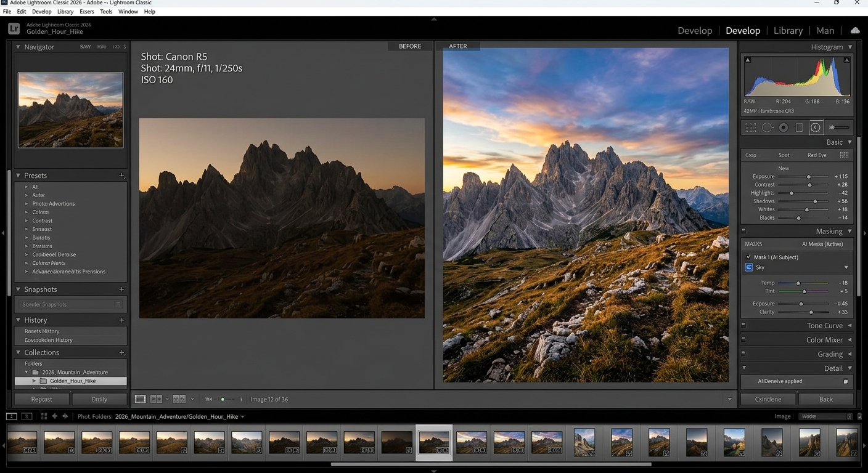The width and height of the screenshot is (868, 473).
Task: Expand the Golden_Hour_Hike folder in Collections
Action: click(35, 381)
